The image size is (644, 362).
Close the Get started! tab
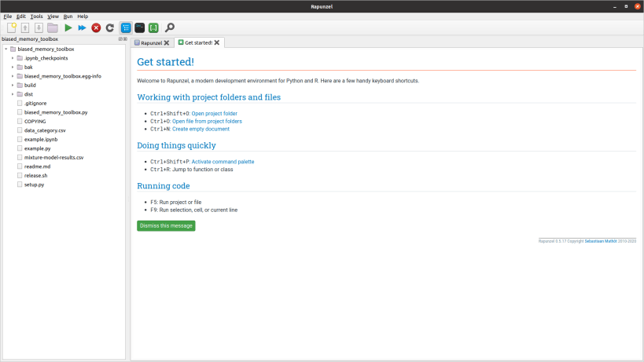pos(217,42)
